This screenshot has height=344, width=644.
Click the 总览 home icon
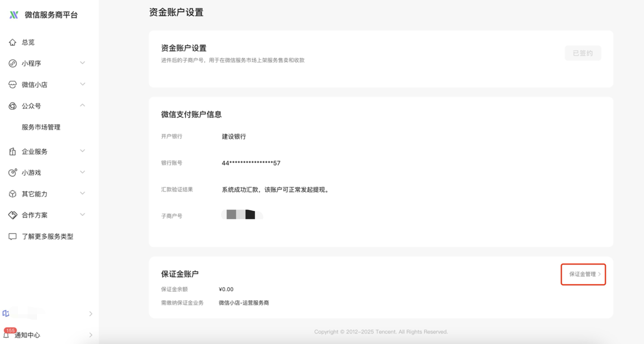pos(13,42)
